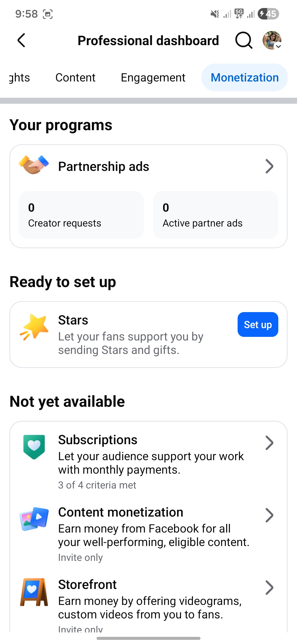Switch to the Engagement tab
Screen dimensions: 297x644
click(153, 78)
